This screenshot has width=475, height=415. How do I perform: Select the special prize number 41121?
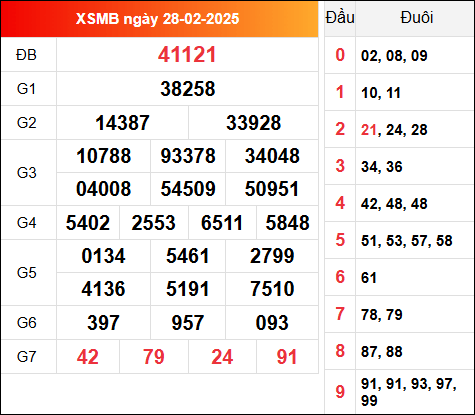pos(187,55)
